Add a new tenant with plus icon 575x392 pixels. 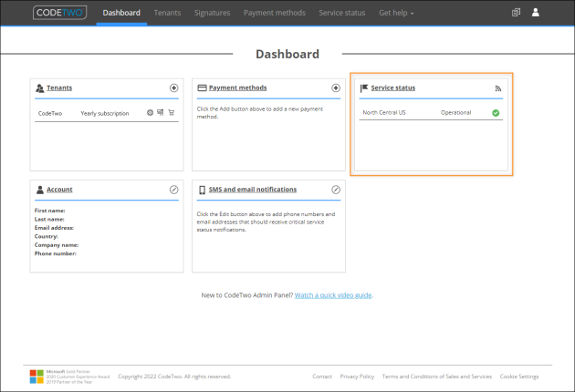tap(173, 88)
